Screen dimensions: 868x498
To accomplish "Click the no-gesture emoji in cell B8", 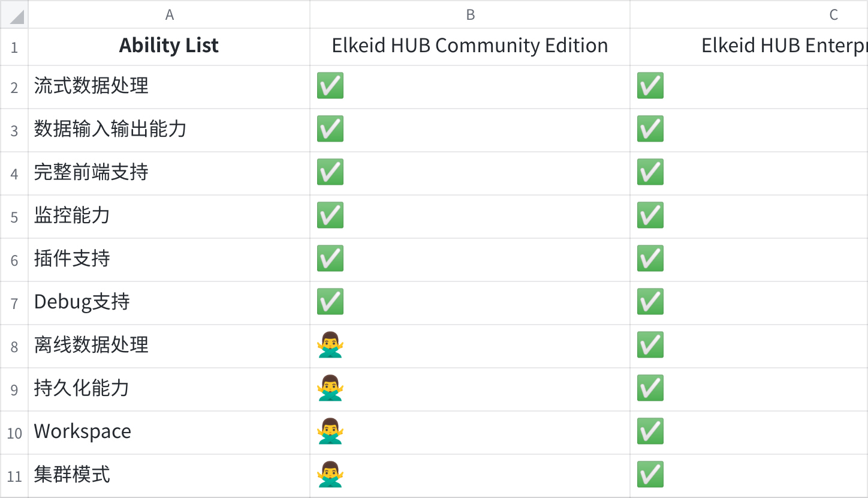I will coord(330,345).
